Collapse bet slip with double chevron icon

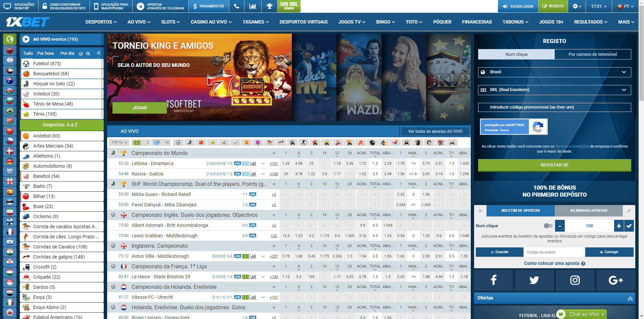pyautogui.click(x=480, y=211)
